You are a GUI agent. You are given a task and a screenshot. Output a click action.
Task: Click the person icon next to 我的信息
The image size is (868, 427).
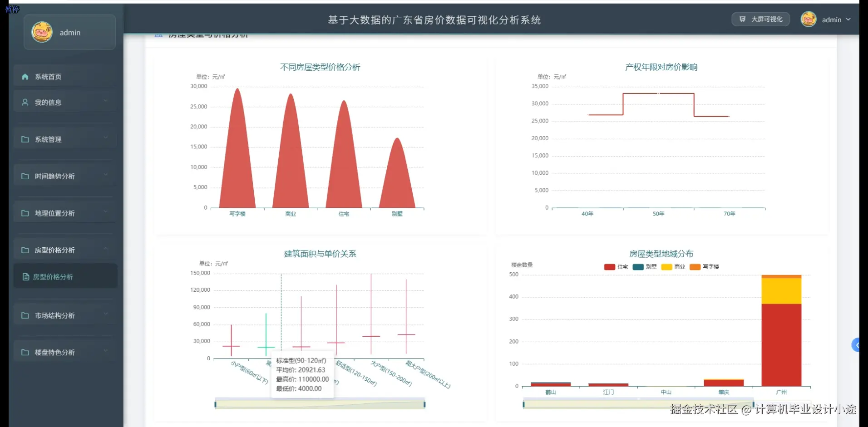coord(25,102)
